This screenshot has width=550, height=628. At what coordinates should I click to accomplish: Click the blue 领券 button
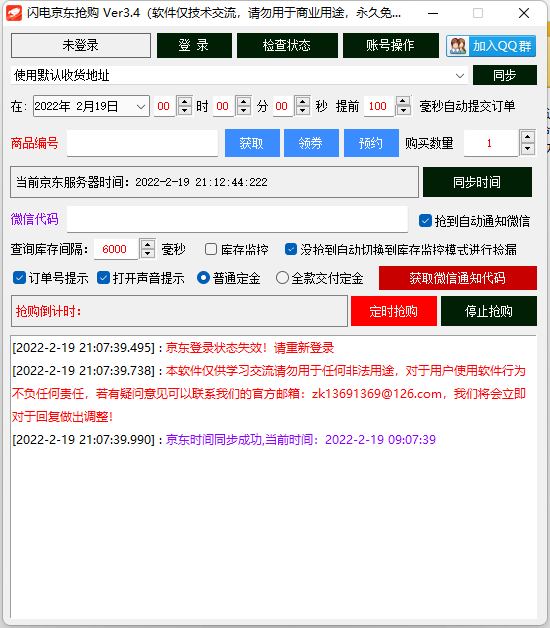pyautogui.click(x=311, y=143)
